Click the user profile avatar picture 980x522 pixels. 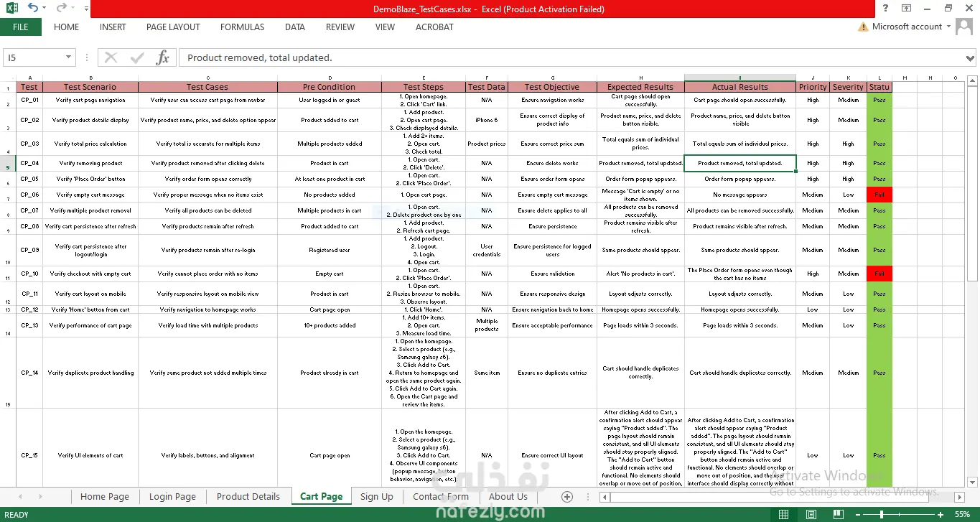(966, 27)
